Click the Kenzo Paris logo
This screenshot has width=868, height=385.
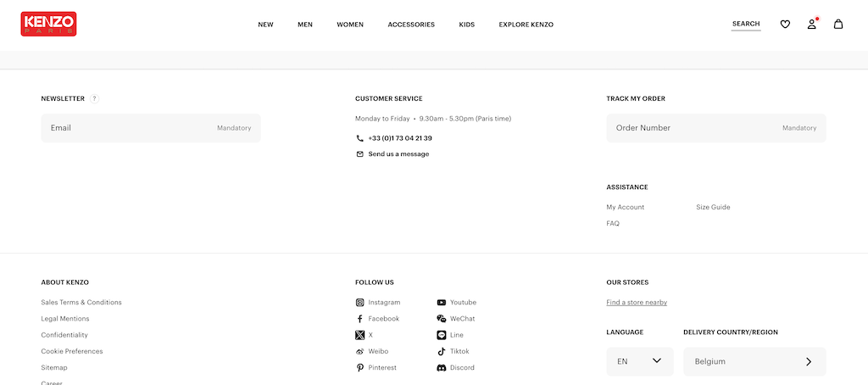[x=48, y=25]
